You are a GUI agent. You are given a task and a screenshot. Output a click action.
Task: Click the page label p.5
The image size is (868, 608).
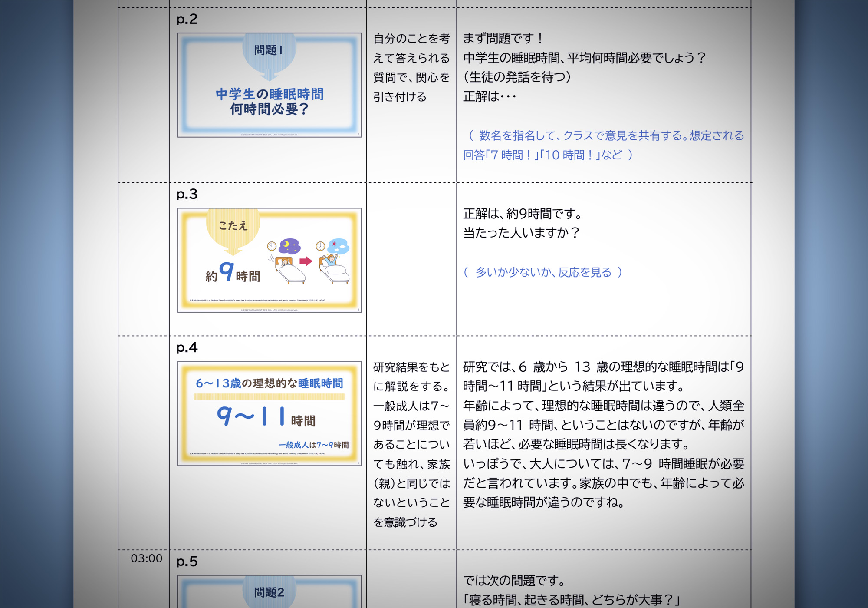(187, 562)
